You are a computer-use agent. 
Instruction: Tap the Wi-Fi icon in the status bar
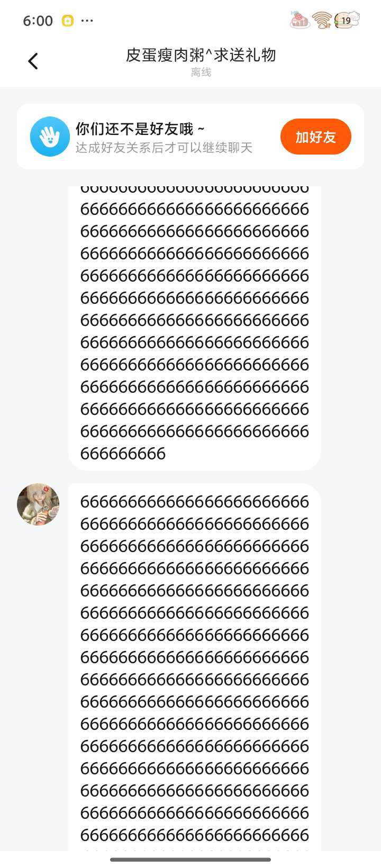(x=322, y=21)
